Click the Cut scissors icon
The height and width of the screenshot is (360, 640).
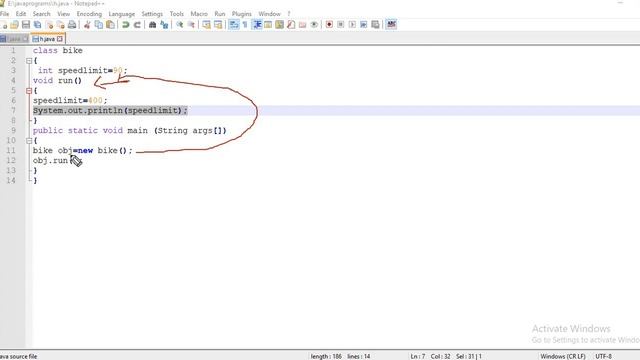[87, 25]
